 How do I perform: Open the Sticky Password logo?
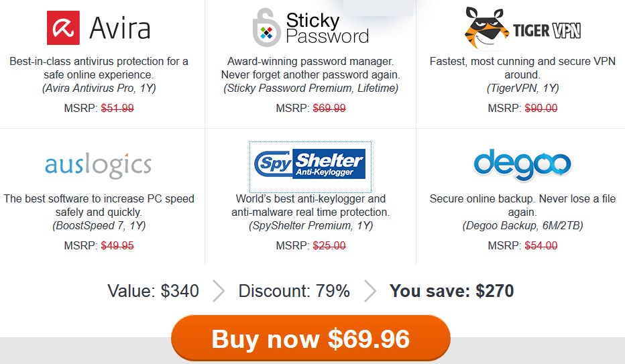coord(310,28)
